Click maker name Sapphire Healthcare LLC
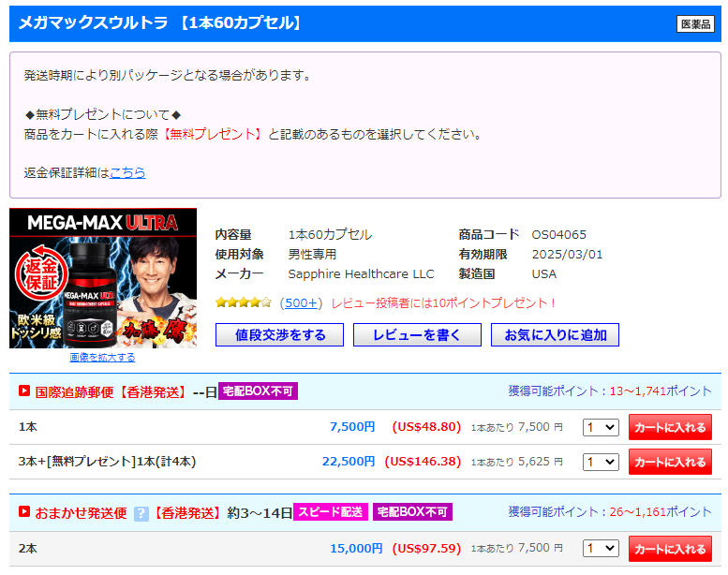Image resolution: width=728 pixels, height=575 pixels. pos(361,274)
